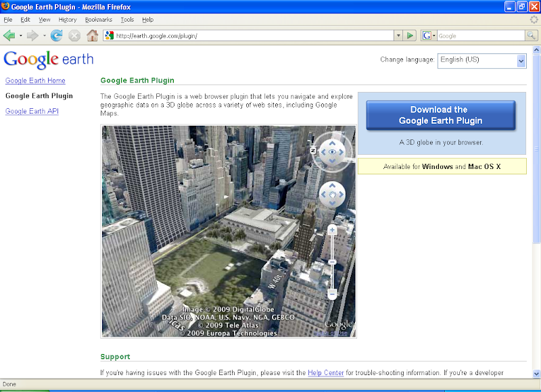Click the 'A 3D globe in your browser.' text
541x392 pixels.
442,143
